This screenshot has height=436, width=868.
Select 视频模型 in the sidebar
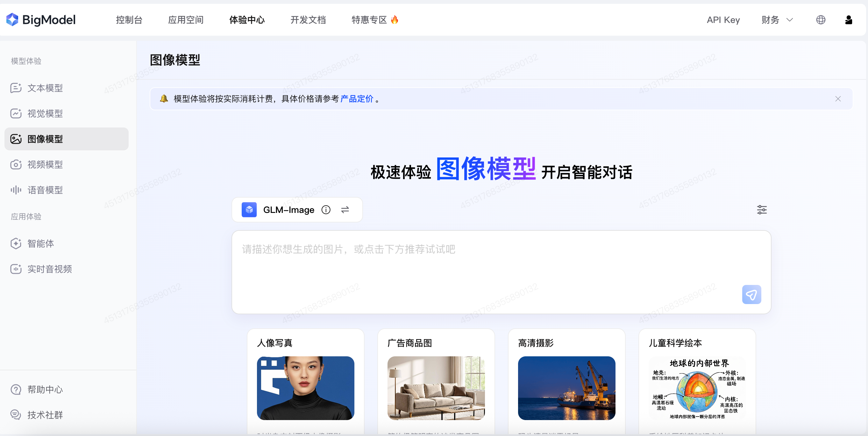45,164
